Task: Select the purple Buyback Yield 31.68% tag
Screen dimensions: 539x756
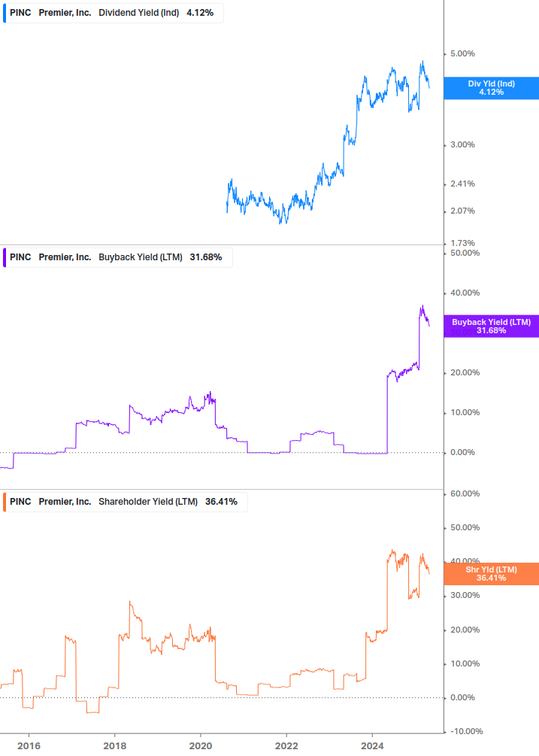Action: click(492, 326)
